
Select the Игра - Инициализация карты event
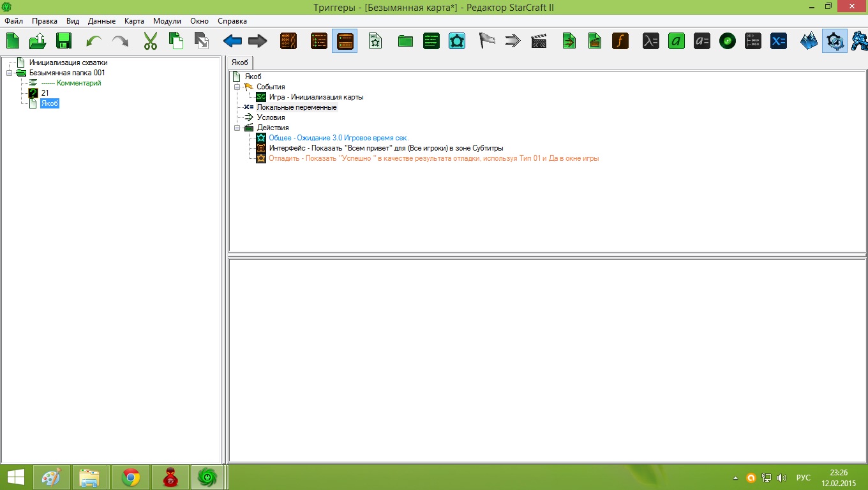tap(316, 97)
